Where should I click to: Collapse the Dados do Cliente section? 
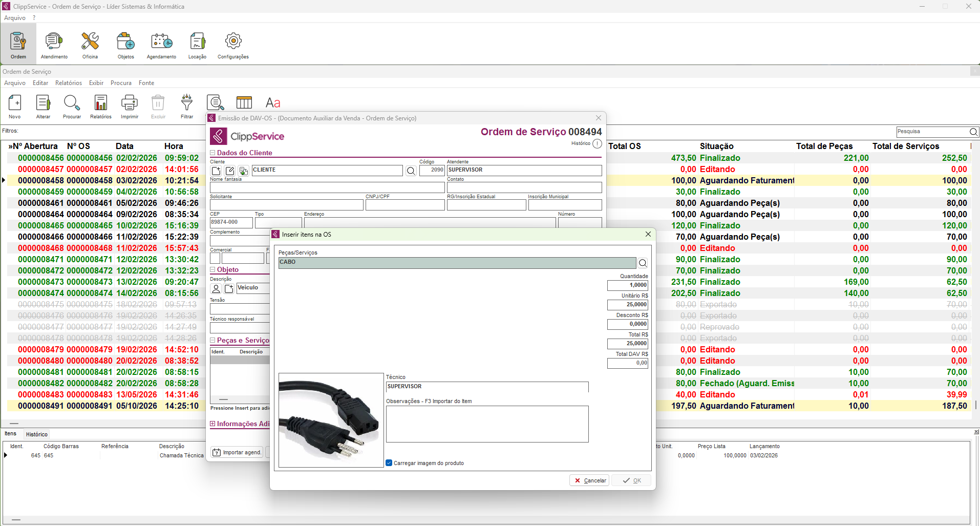click(212, 153)
